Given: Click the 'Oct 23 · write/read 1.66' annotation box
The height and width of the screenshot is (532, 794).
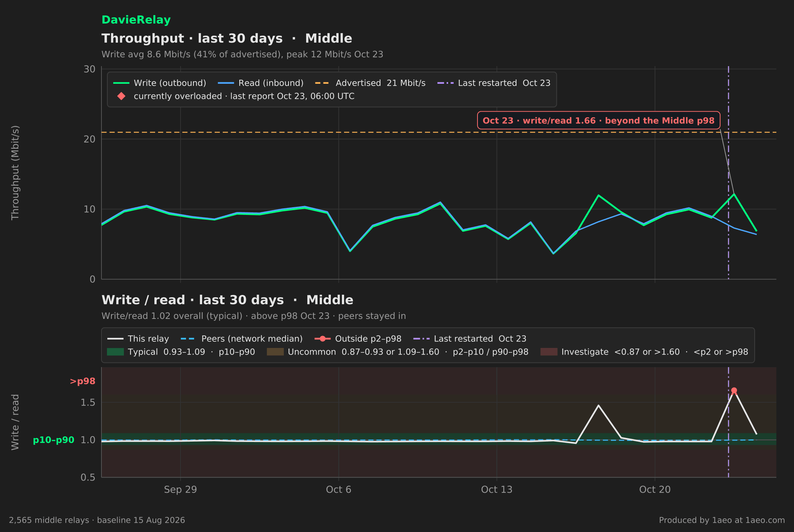Looking at the screenshot, I should tap(598, 121).
